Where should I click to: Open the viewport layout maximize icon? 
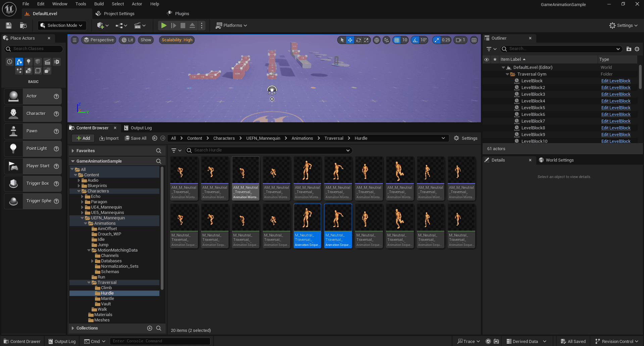474,40
